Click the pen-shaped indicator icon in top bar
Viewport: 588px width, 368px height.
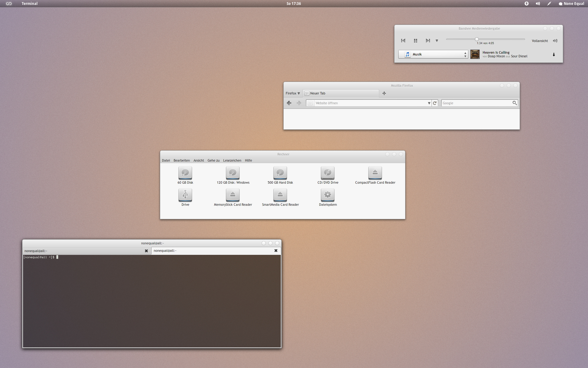(549, 4)
